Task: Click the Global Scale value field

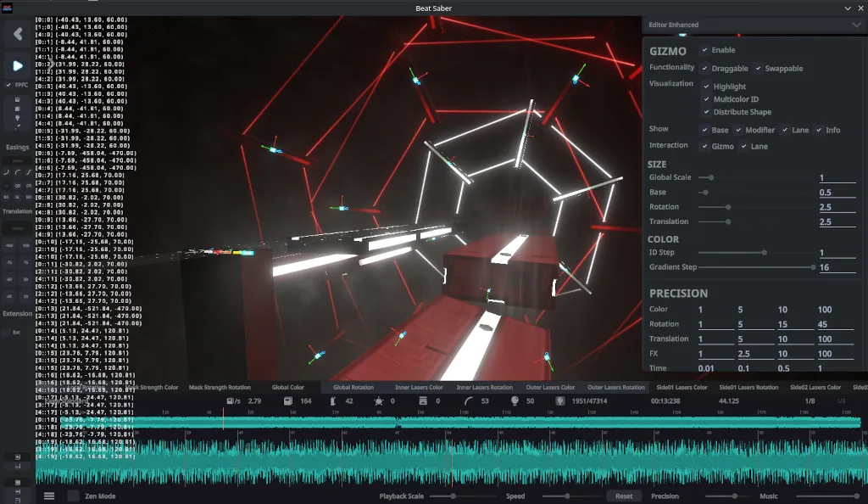Action: 837,178
